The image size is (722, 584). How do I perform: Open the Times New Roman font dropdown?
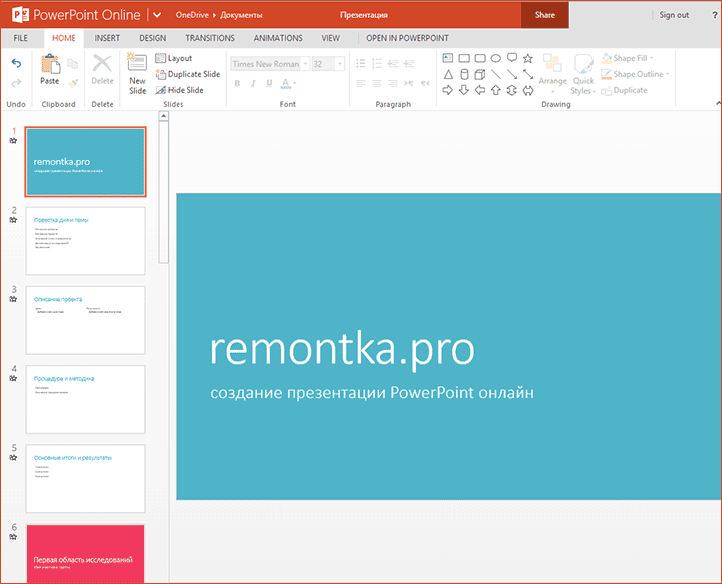tap(305, 64)
